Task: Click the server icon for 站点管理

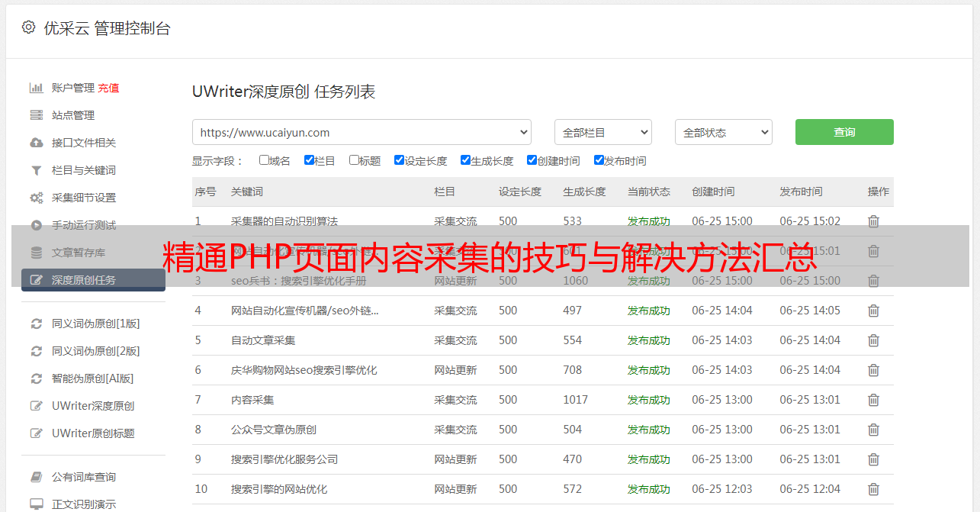Action: (x=36, y=115)
